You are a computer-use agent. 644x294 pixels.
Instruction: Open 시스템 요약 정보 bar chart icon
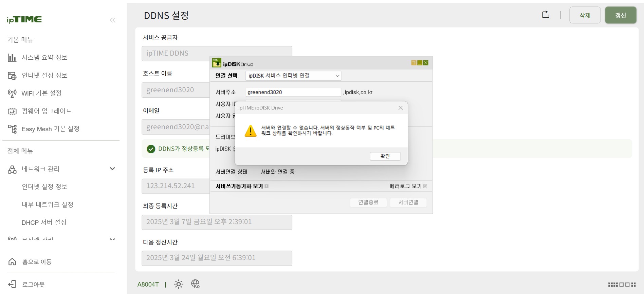coord(12,58)
